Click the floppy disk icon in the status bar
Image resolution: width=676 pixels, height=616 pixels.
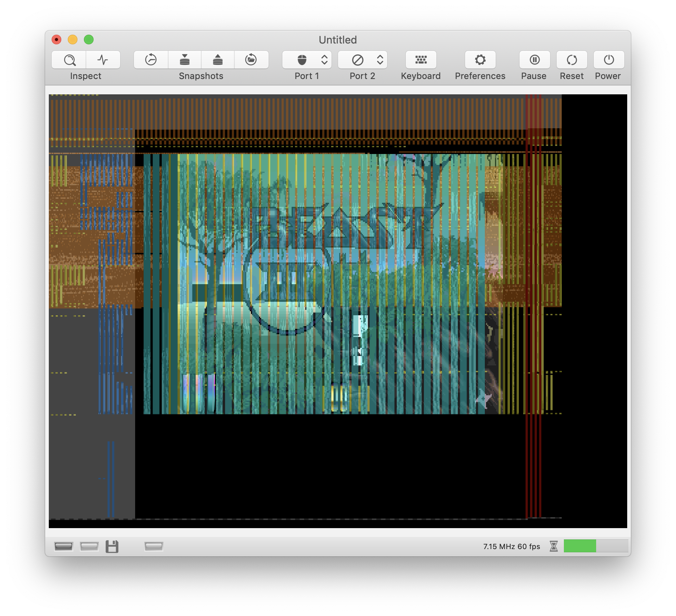(112, 547)
